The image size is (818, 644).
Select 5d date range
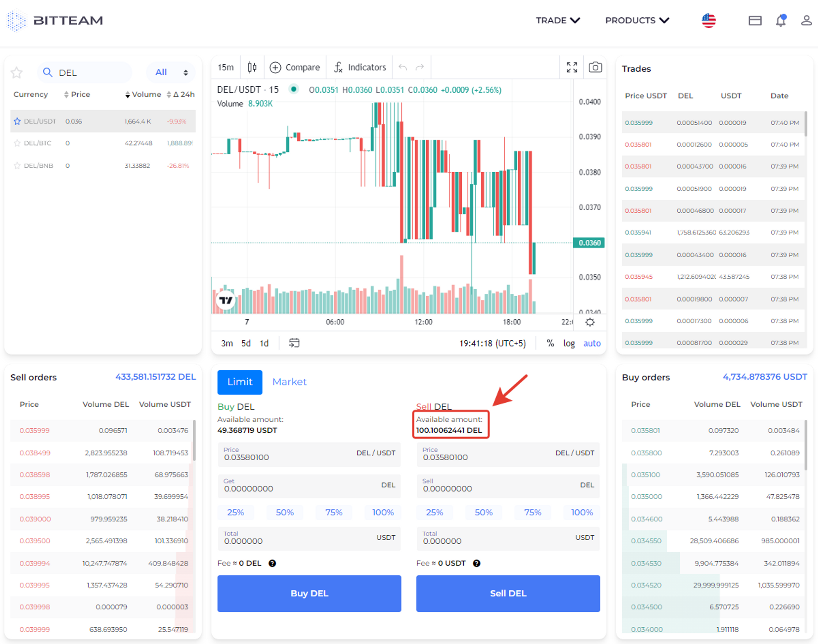point(246,343)
